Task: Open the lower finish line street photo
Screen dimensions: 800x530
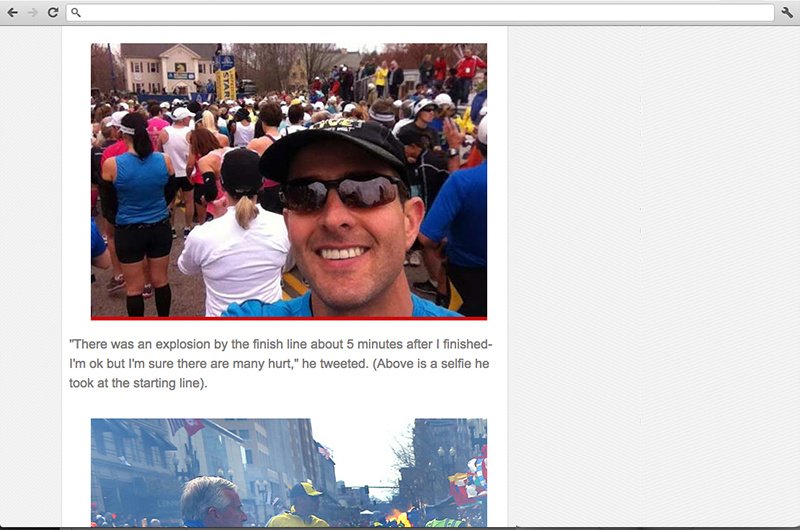Action: pyautogui.click(x=289, y=472)
